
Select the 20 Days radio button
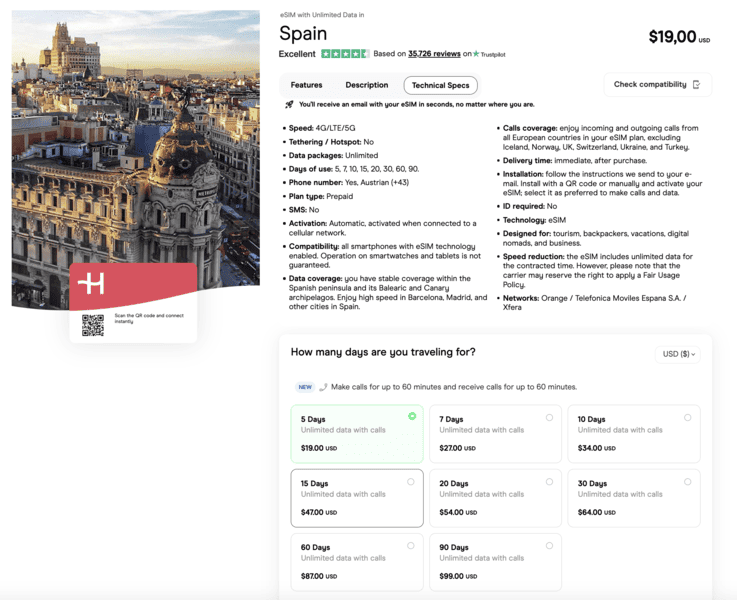point(549,482)
